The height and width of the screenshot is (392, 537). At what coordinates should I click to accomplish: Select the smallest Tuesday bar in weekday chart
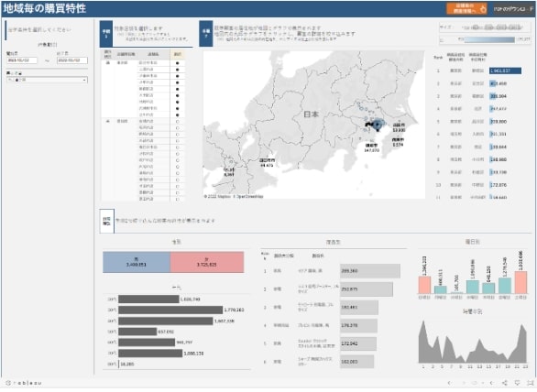(456, 293)
